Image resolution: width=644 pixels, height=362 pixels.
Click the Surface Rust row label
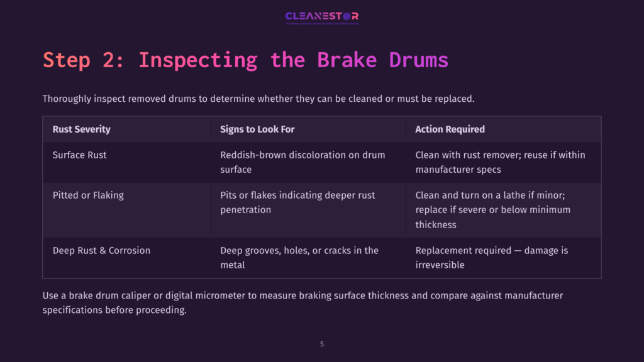coord(79,155)
